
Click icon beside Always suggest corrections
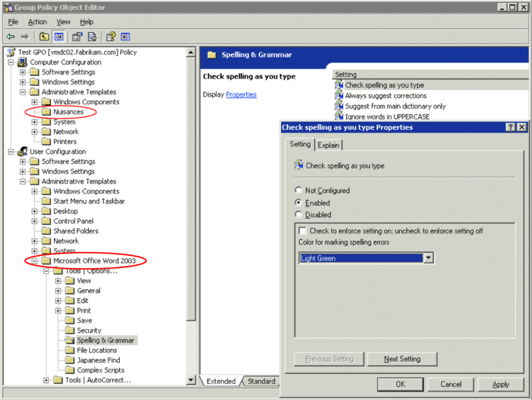click(339, 95)
